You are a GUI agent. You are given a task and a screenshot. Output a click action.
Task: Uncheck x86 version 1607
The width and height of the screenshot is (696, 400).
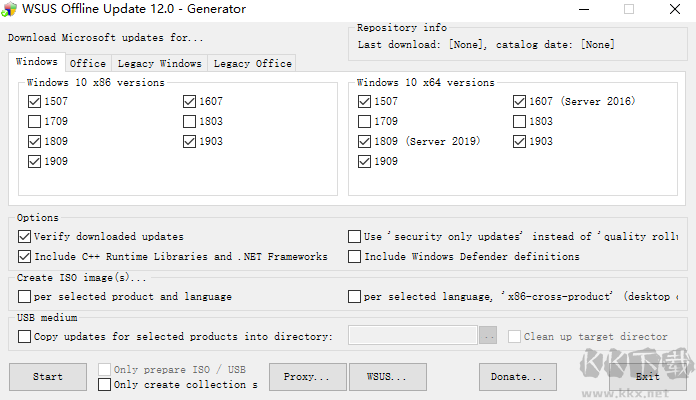click(189, 101)
